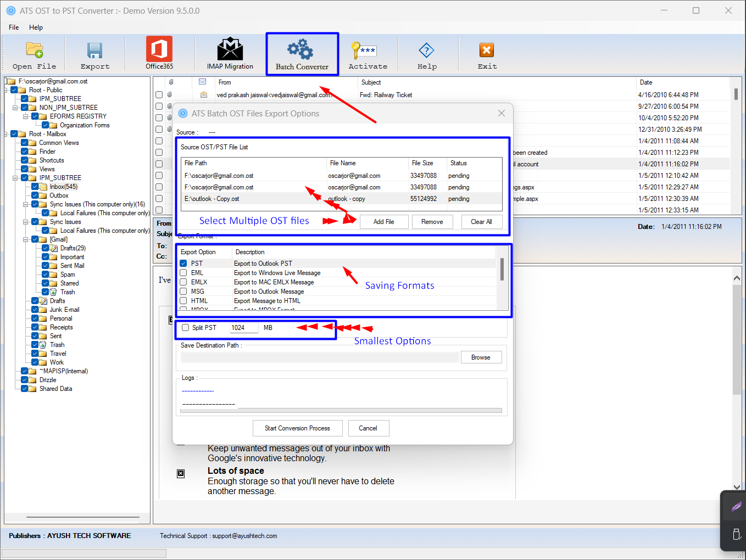Open the Help menu
Image resolution: width=746 pixels, height=560 pixels.
pyautogui.click(x=36, y=27)
